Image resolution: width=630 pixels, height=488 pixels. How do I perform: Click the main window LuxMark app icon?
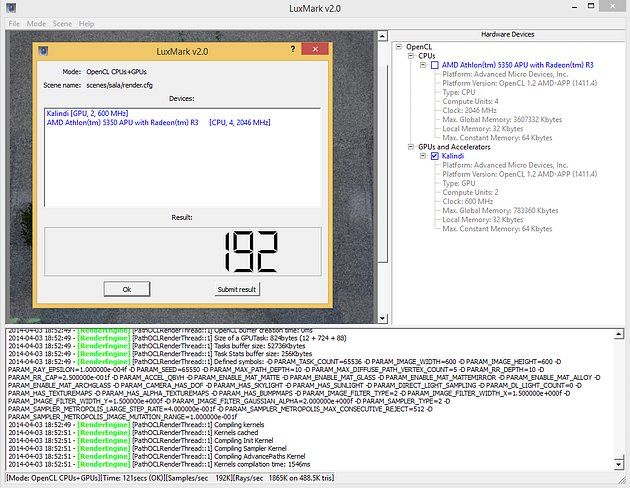tap(11, 7)
